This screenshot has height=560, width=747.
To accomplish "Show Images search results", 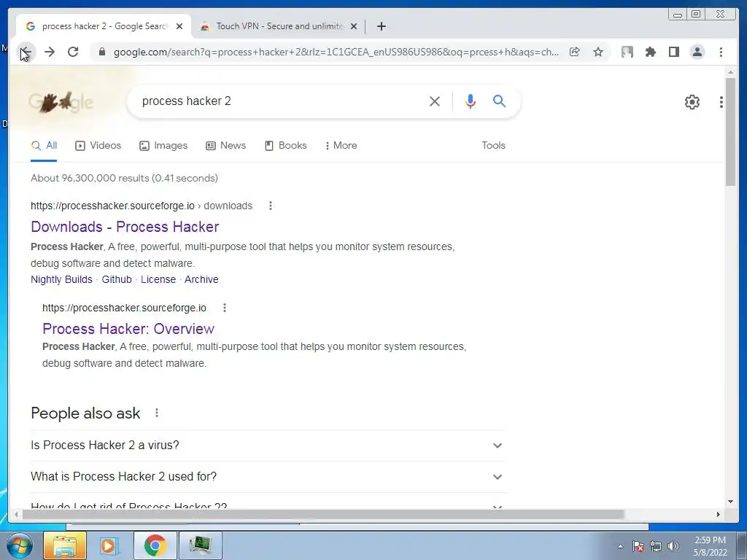I will [163, 146].
